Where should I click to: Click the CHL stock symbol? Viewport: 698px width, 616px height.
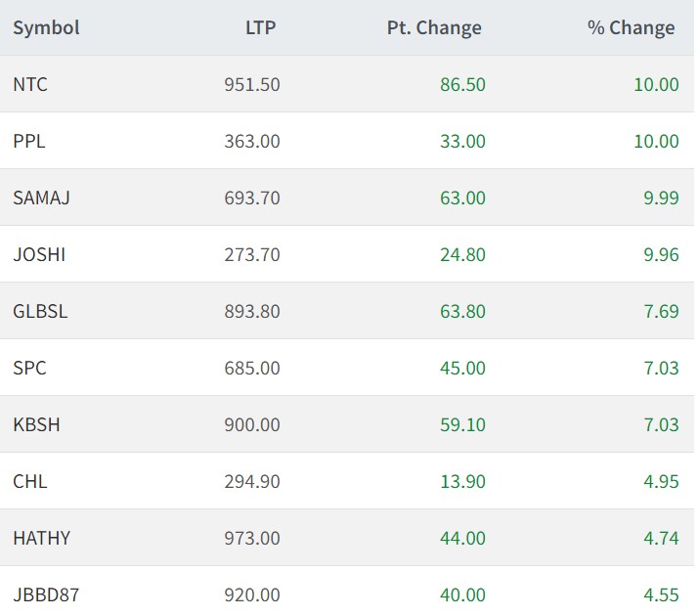click(x=30, y=482)
